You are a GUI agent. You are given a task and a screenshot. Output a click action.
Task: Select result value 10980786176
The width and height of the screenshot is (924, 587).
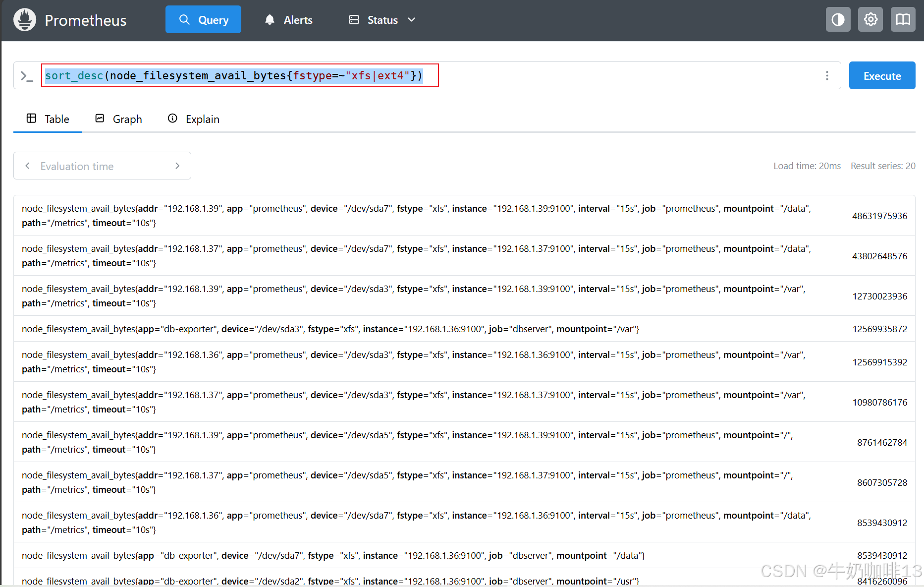click(879, 402)
